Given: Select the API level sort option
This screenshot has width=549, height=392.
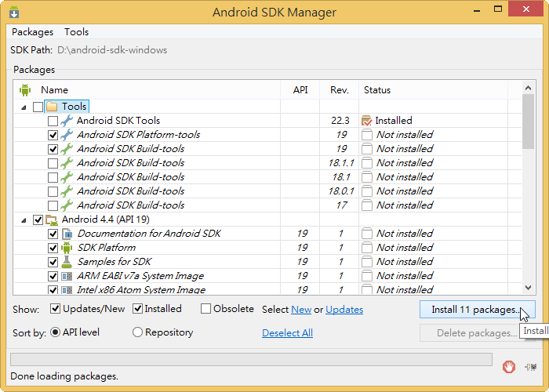Looking at the screenshot, I should click(x=56, y=332).
